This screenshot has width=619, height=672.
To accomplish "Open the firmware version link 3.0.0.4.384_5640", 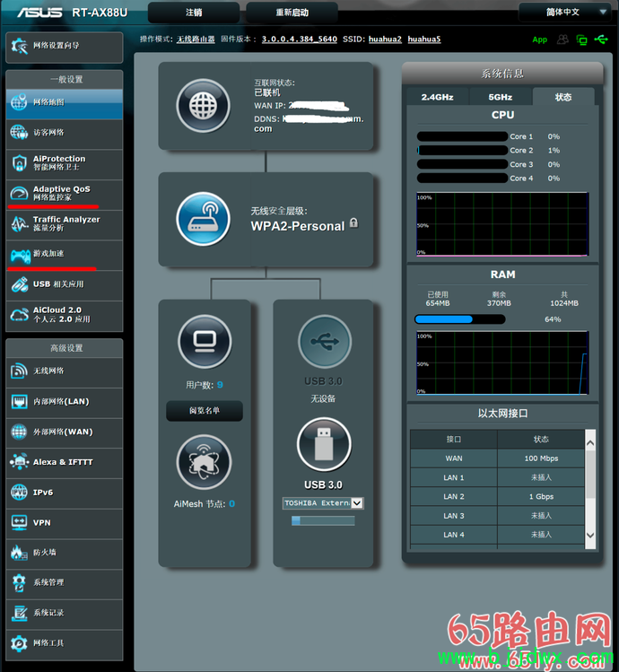I will point(300,39).
